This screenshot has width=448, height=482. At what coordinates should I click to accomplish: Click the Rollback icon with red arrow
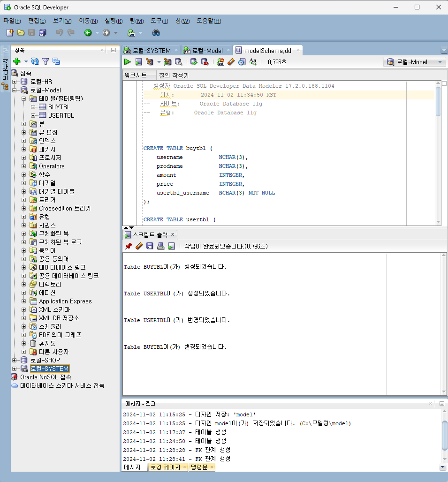205,62
